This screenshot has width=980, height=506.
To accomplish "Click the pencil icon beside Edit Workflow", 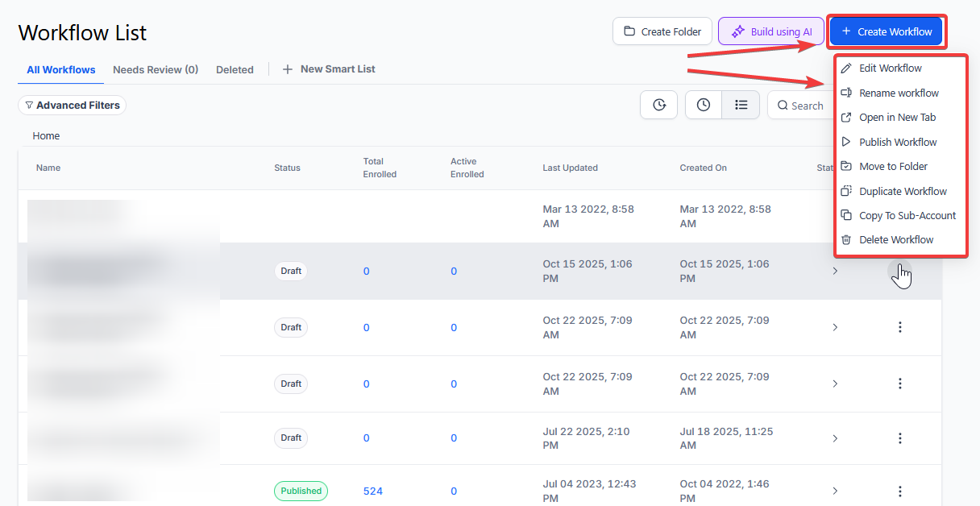I will coord(846,68).
